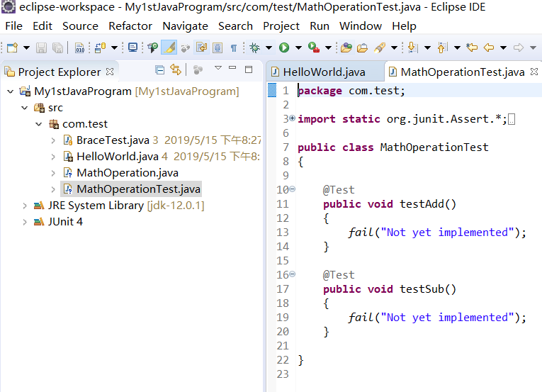Fold the testAdd method at line 10
Screen dimensions: 542x392
292,189
